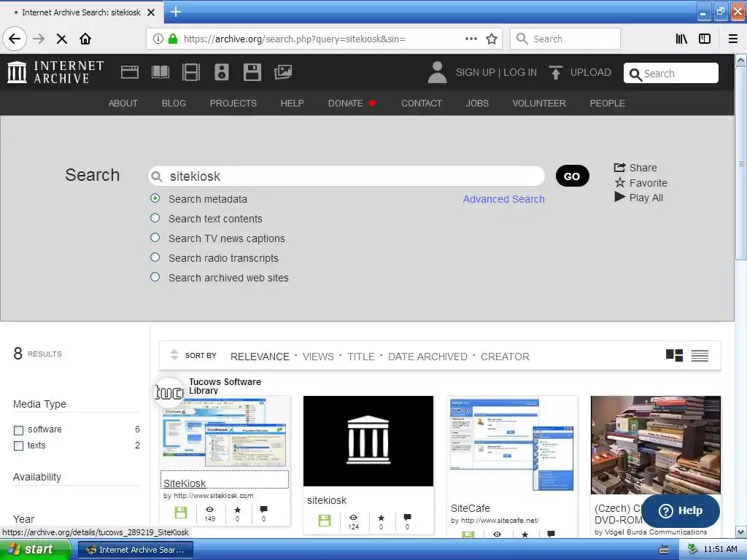747x560 pixels.
Task: Open the Firefox library icon
Action: click(682, 39)
